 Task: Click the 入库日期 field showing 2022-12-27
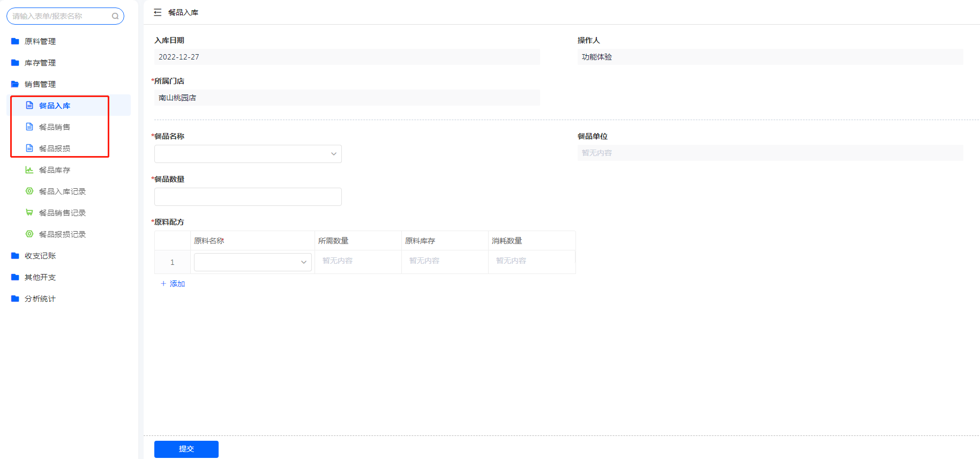pyautogui.click(x=347, y=57)
